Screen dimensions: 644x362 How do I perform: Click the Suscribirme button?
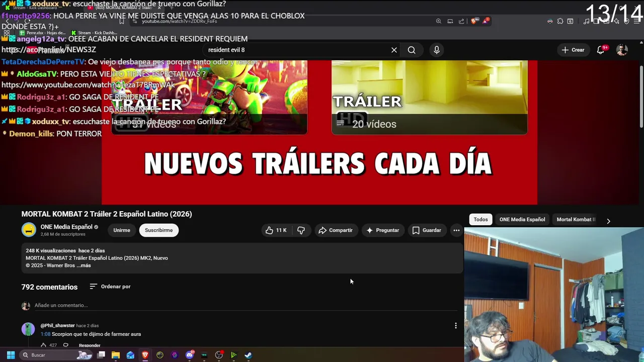click(x=158, y=230)
